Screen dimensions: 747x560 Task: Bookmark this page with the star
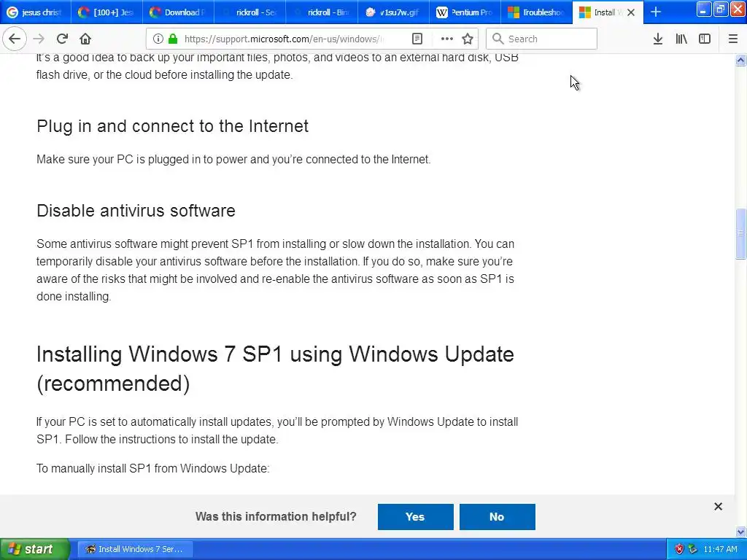[x=468, y=39]
